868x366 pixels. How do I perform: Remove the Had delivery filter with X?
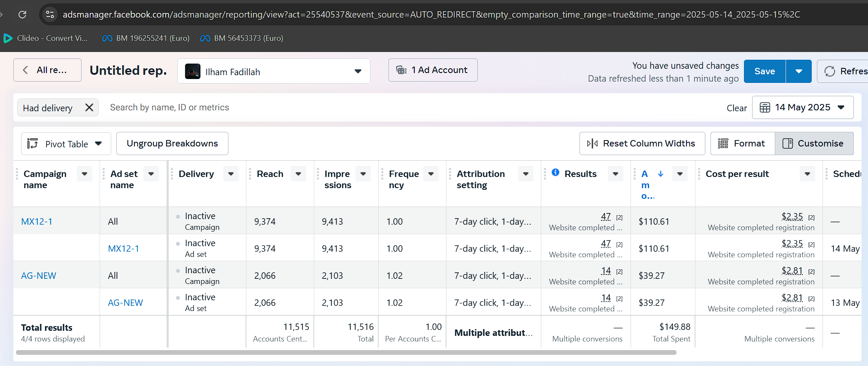[89, 107]
